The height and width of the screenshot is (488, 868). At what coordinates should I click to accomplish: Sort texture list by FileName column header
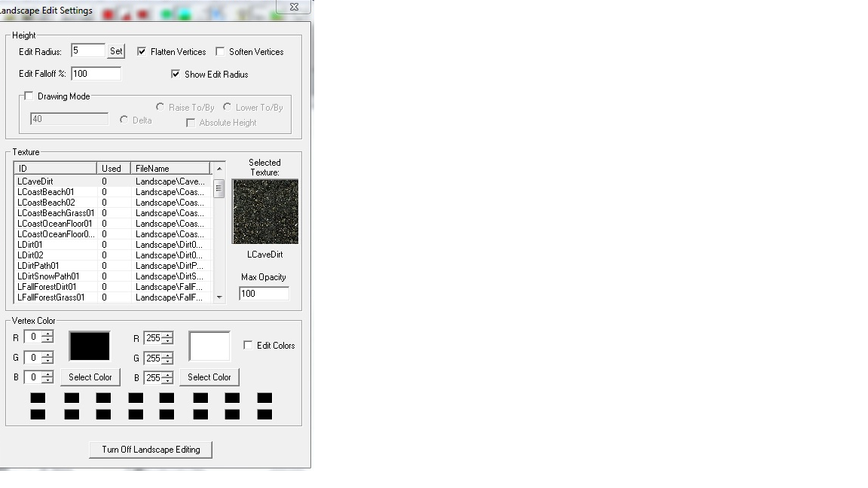(170, 168)
